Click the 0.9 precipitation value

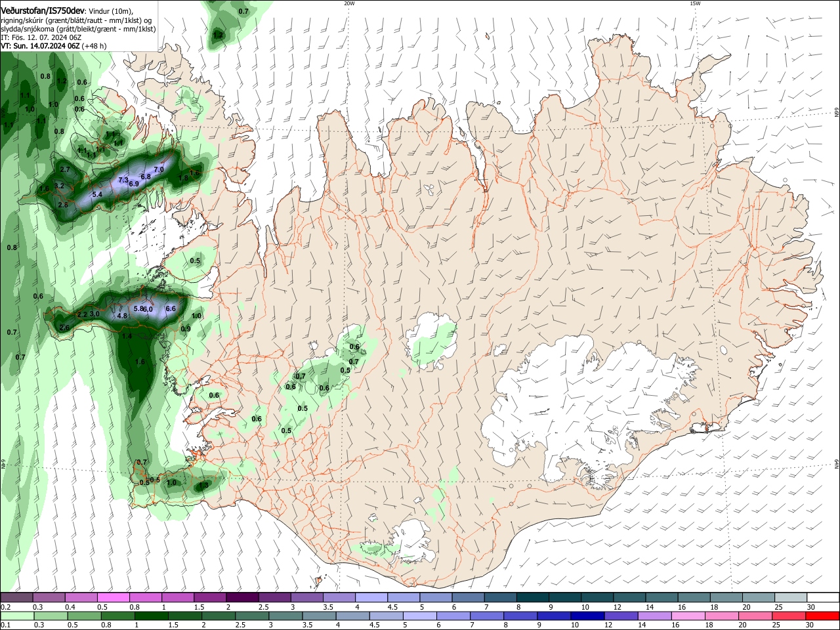coord(186,329)
